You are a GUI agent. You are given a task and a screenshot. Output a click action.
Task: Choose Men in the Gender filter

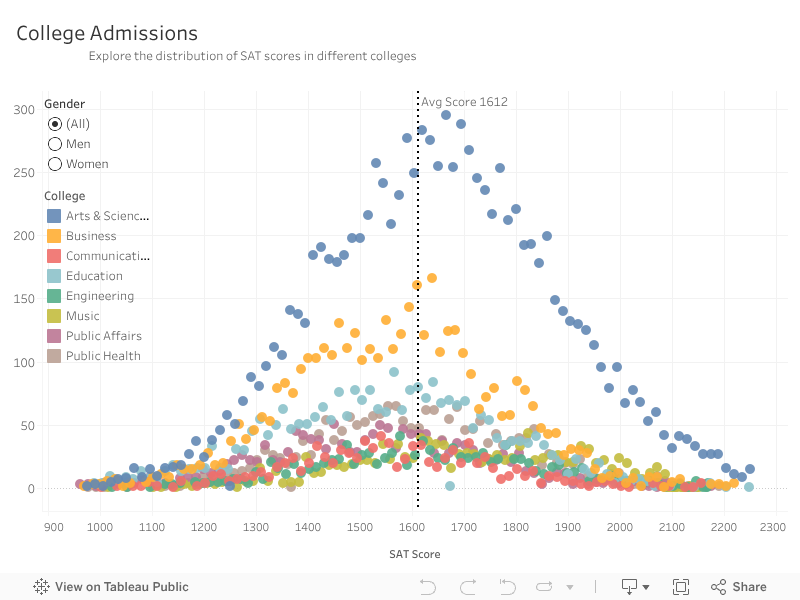point(55,144)
